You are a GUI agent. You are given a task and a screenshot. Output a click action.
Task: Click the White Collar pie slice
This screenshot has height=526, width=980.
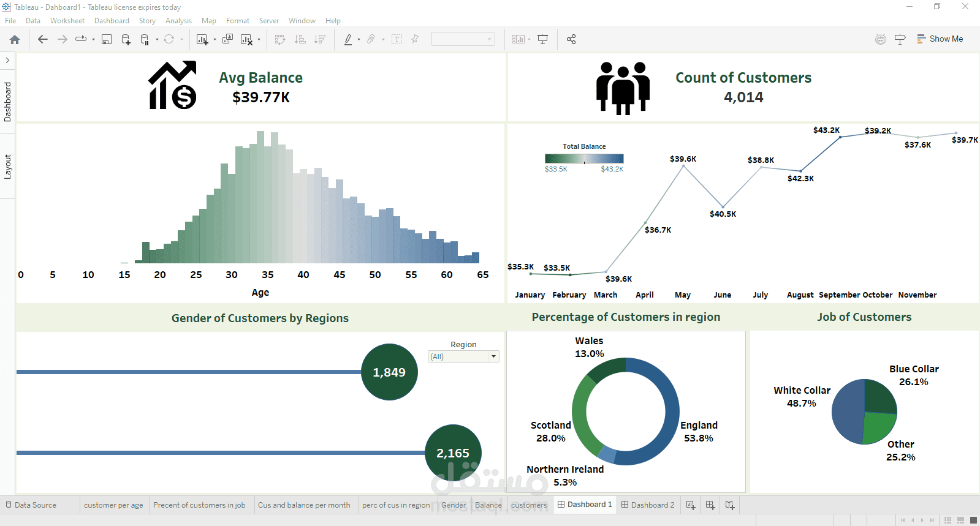tap(847, 411)
